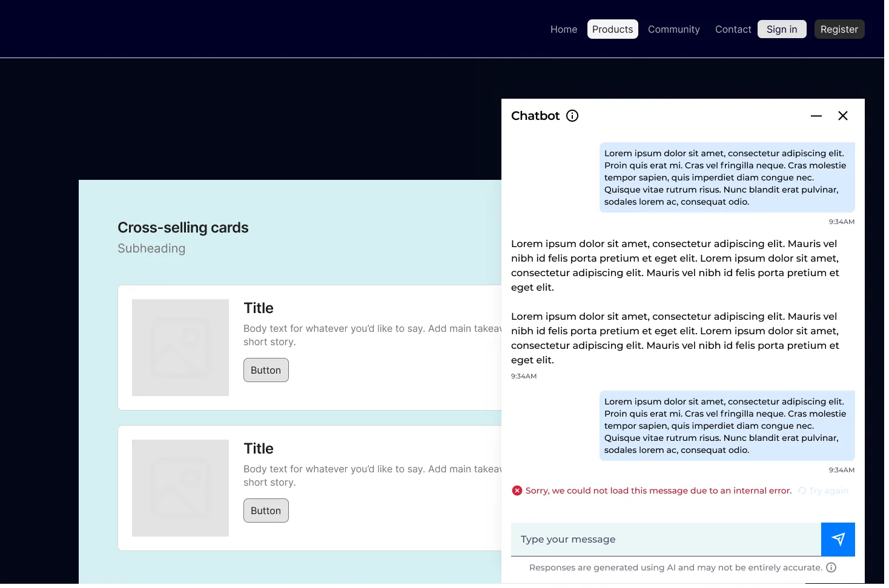
Task: Open info icon beside AI disclaimer
Action: pyautogui.click(x=831, y=567)
